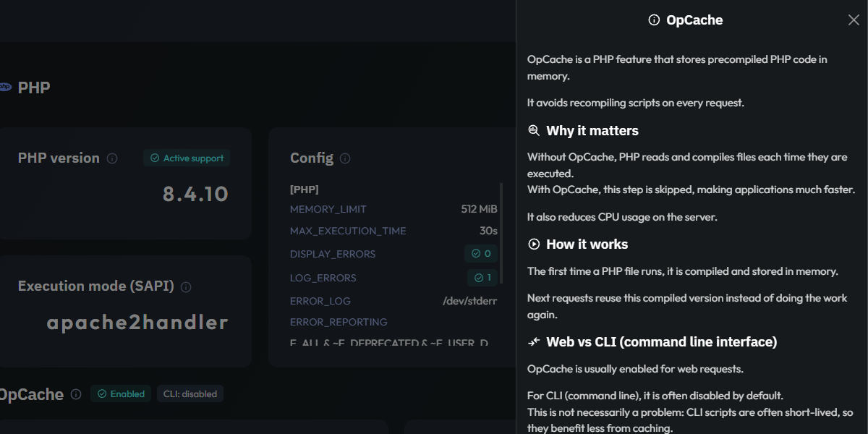Click the OpCache Enabled badge
This screenshot has height=434, width=868.
121,394
